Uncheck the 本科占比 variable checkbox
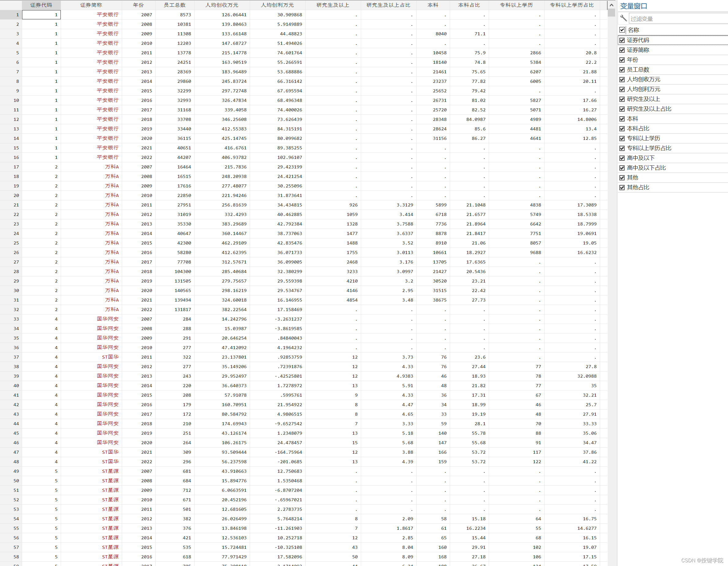The width and height of the screenshot is (728, 566). coord(622,129)
